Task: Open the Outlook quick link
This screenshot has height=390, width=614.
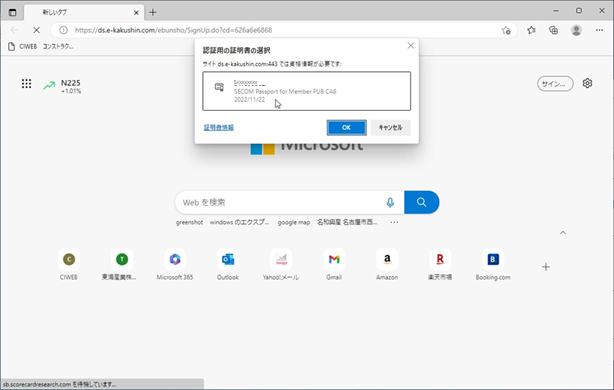Action: 228,265
